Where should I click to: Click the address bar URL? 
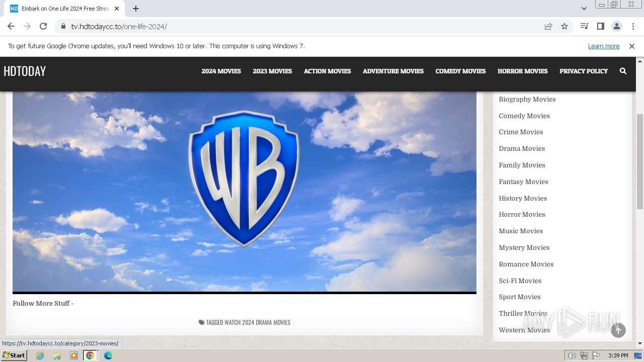pyautogui.click(x=119, y=26)
